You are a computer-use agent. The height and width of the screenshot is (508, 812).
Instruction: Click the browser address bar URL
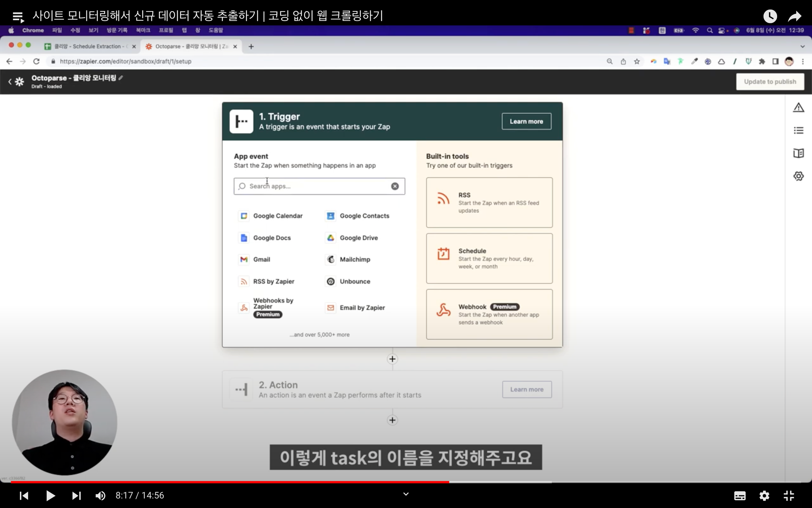pyautogui.click(x=126, y=62)
